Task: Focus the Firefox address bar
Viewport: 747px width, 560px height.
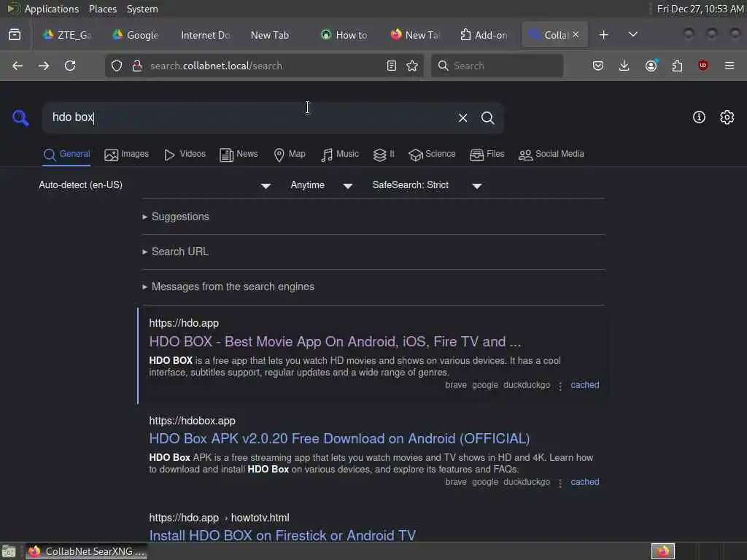Action: point(264,66)
